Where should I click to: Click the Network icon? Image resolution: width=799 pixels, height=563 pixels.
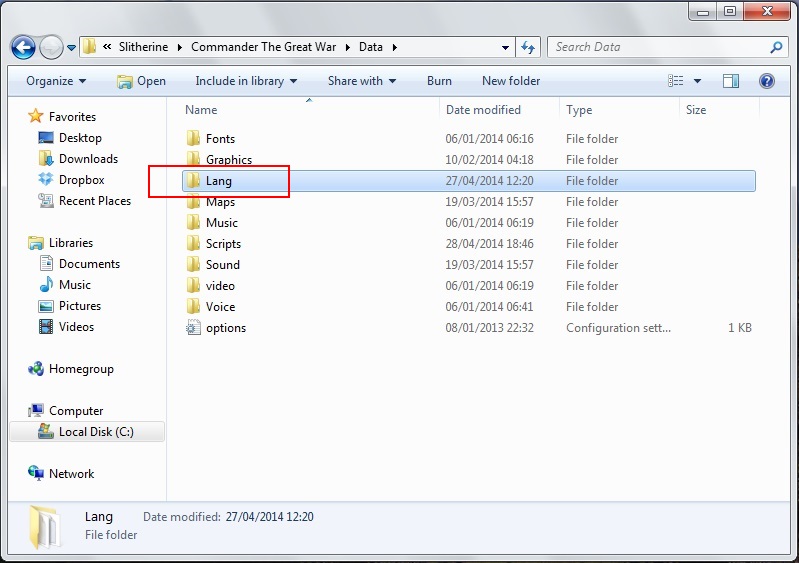coord(36,473)
